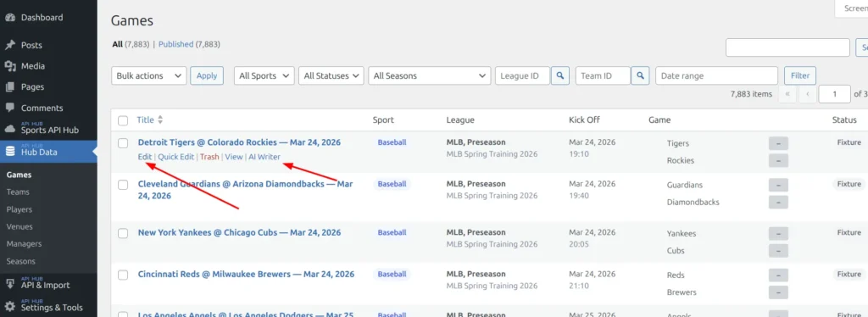The width and height of the screenshot is (868, 317).
Task: Open the Dashboard menu icon
Action: coord(9,17)
